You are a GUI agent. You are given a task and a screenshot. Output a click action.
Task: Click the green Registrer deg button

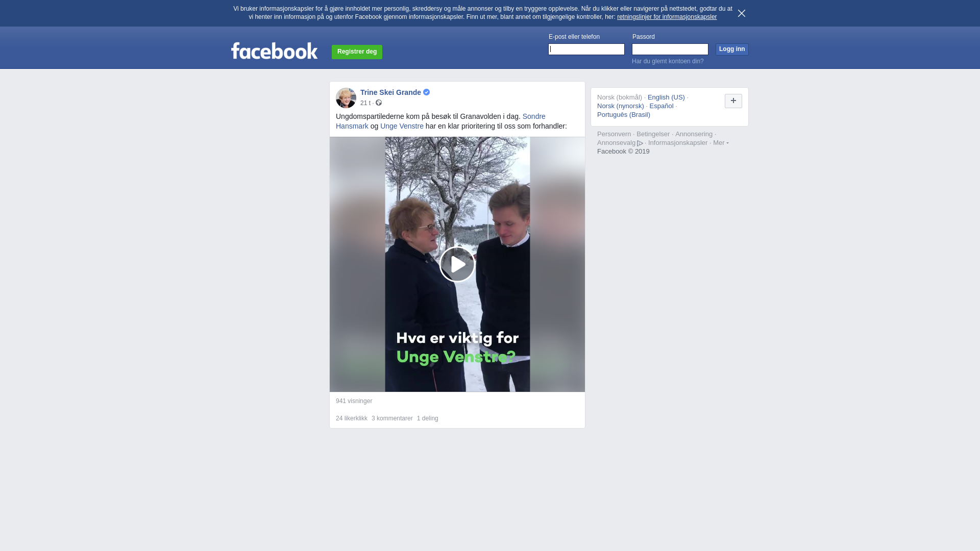coord(357,52)
